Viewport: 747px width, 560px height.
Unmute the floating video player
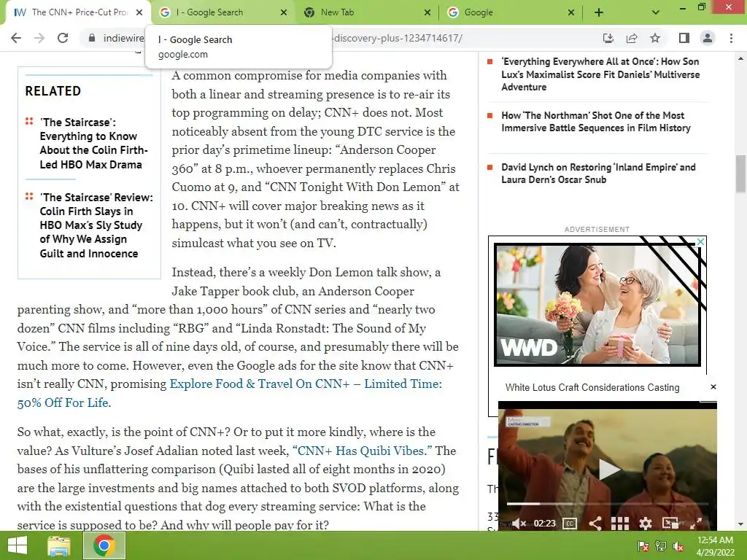click(519, 524)
